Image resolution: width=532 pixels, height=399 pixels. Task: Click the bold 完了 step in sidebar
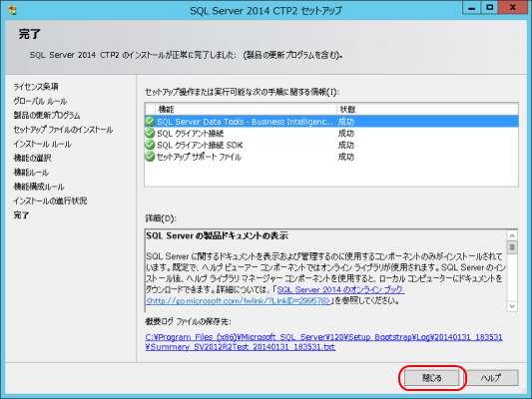tap(21, 214)
